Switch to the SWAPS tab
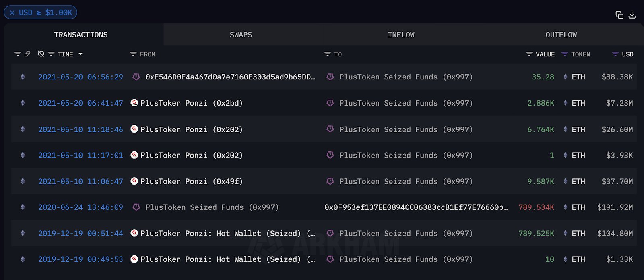Image resolution: width=644 pixels, height=280 pixels. pyautogui.click(x=241, y=35)
